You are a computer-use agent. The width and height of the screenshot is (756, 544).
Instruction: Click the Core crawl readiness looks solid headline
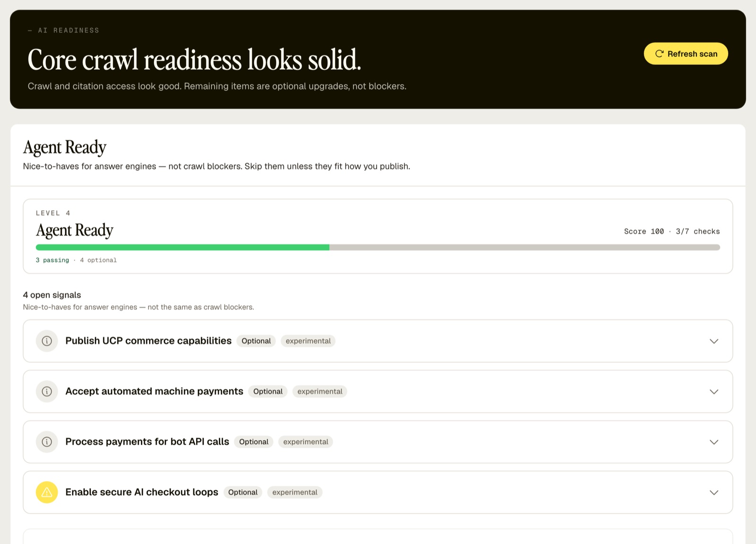(x=194, y=60)
